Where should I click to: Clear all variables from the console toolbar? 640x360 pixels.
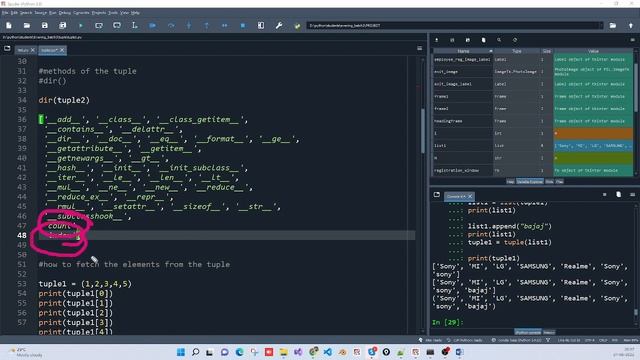pyautogui.click(x=618, y=195)
